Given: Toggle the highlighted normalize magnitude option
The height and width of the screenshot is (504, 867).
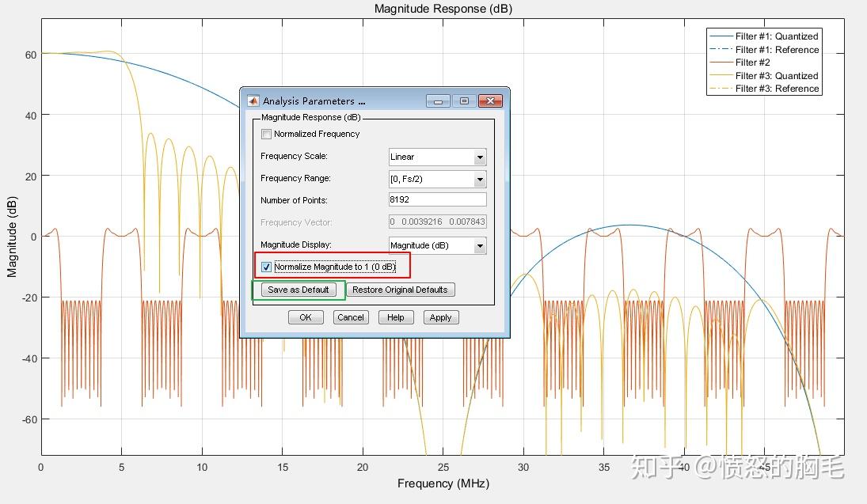Looking at the screenshot, I should (266, 267).
